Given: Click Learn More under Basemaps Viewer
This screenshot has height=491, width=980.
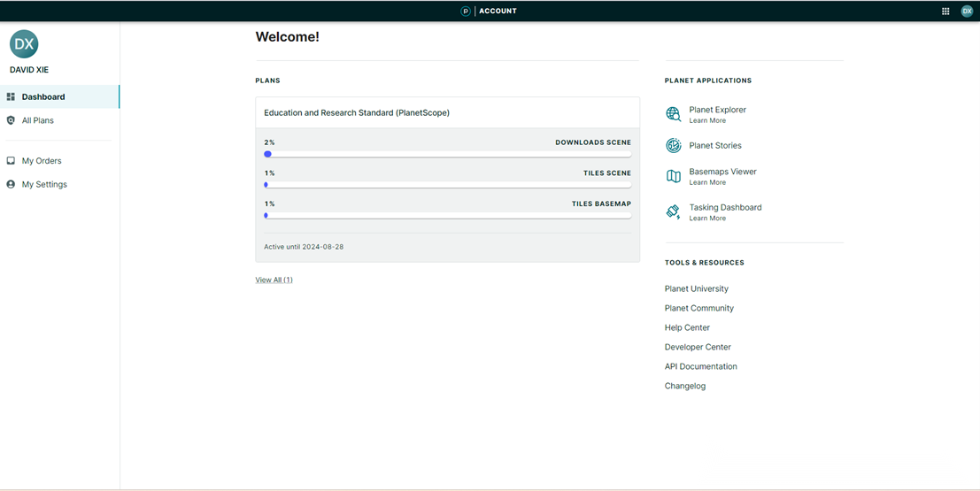Looking at the screenshot, I should (707, 182).
